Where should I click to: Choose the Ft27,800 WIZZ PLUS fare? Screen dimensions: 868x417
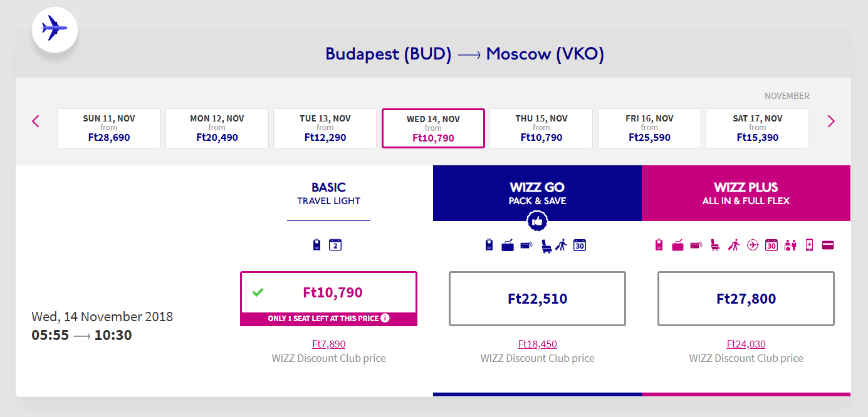tap(746, 299)
